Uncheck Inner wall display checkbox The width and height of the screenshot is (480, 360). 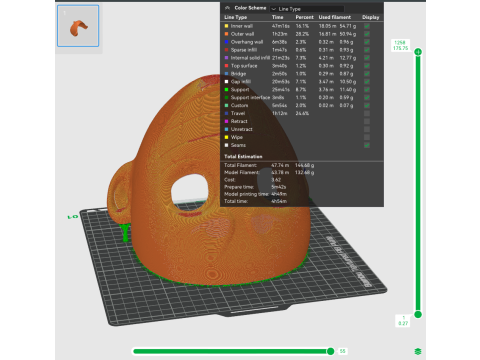pos(367,26)
